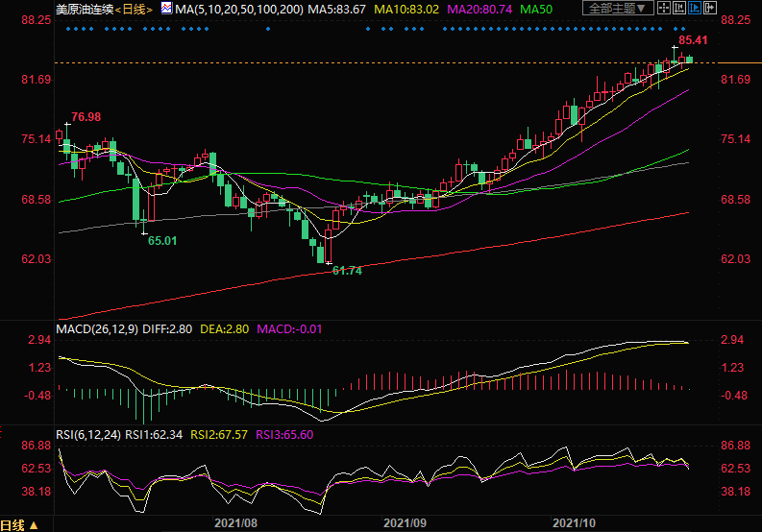Screen dimensions: 762x532
Task: Expand the 日线 period dropdown beside chart title
Action: (134, 9)
